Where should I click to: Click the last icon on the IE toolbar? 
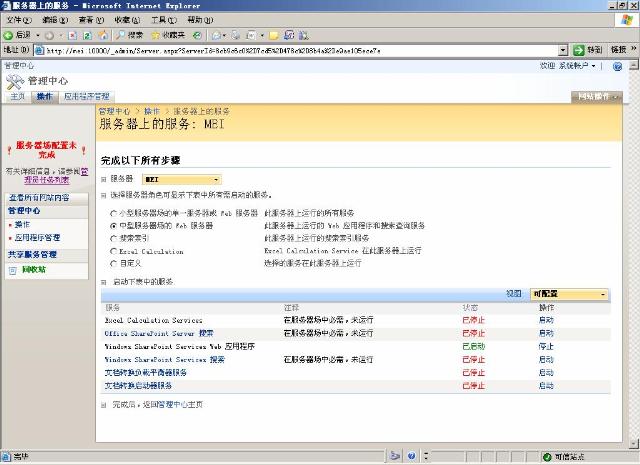(303, 36)
